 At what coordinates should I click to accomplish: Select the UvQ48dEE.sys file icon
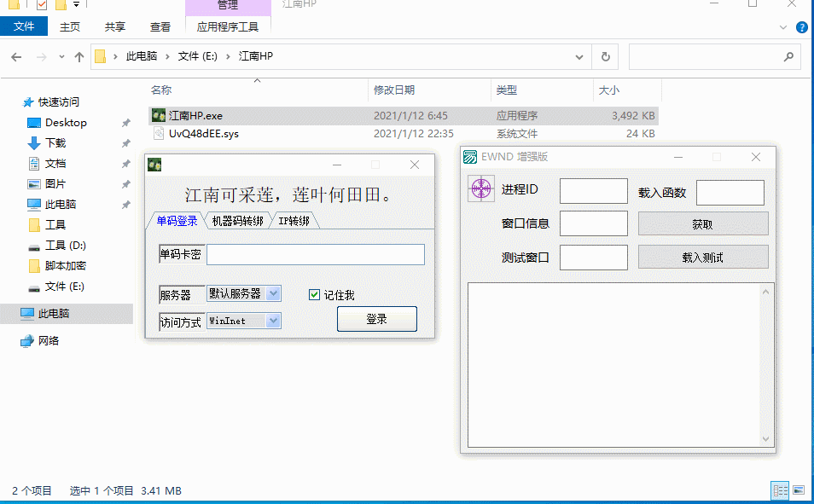158,133
